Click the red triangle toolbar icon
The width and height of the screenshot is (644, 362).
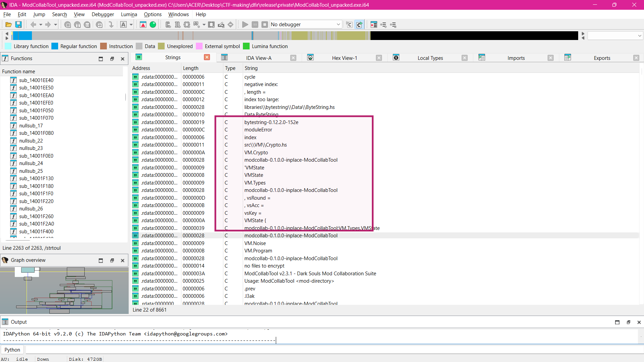143,25
